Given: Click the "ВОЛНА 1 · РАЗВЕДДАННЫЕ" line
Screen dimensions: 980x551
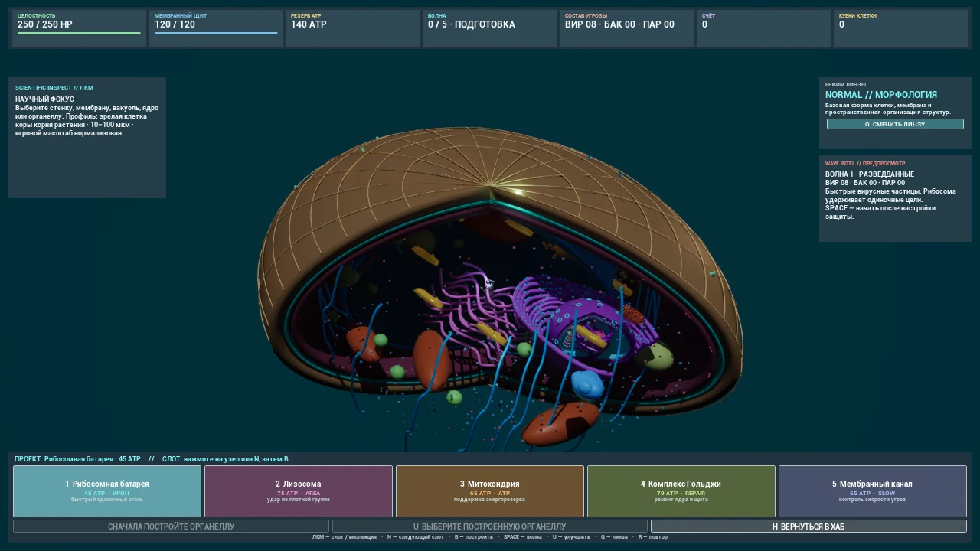Looking at the screenshot, I should [x=870, y=174].
